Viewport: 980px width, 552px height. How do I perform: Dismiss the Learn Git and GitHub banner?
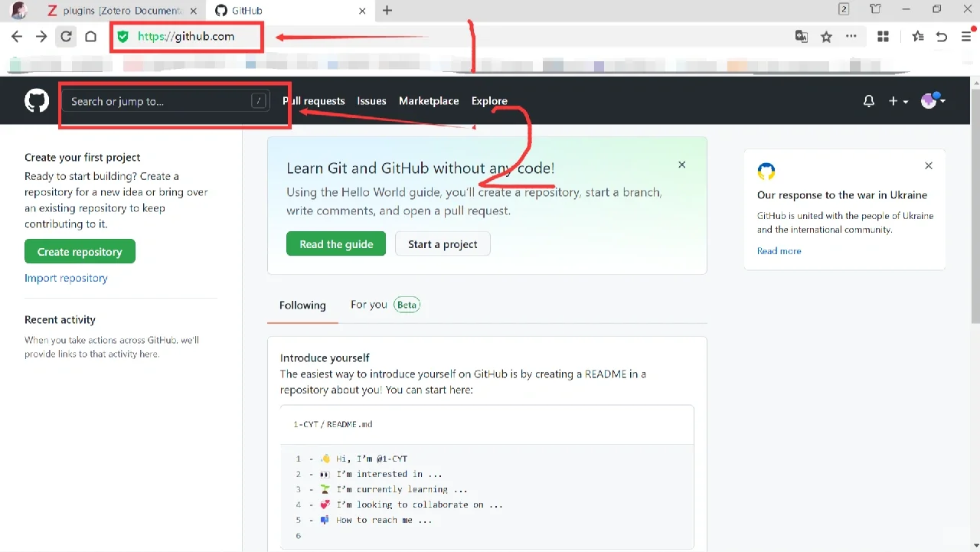[x=682, y=165]
